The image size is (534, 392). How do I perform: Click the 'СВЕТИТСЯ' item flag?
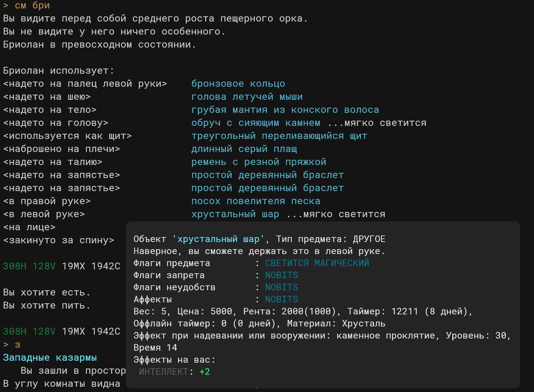pos(287,263)
